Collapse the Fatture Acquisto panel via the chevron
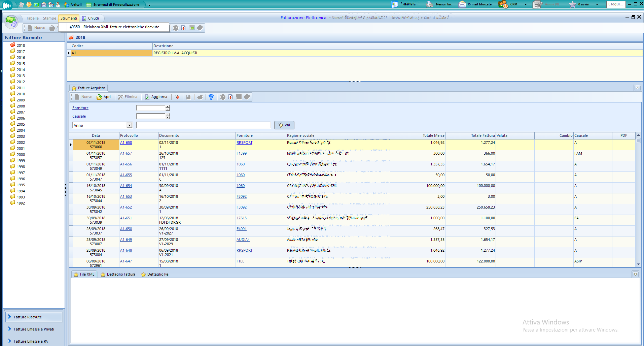 (x=637, y=88)
